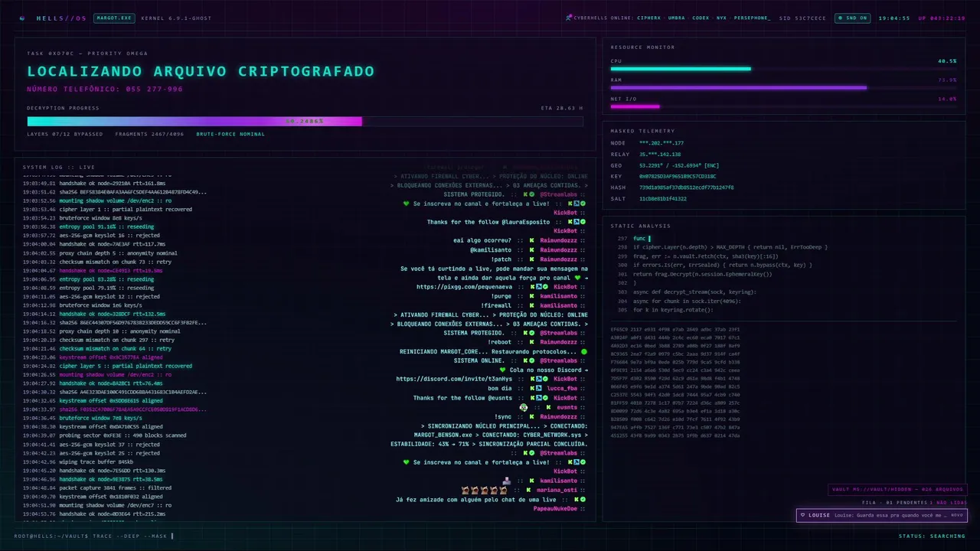980x551 pixels.
Task: Click the CPU usage bar
Action: click(783, 68)
